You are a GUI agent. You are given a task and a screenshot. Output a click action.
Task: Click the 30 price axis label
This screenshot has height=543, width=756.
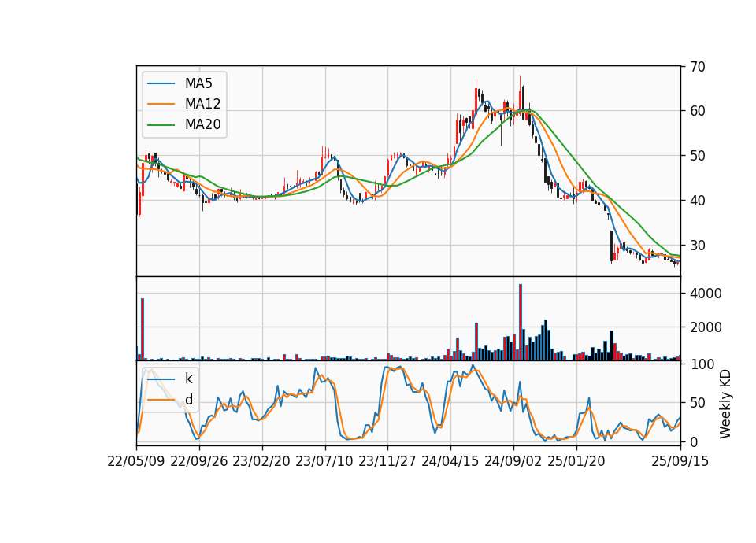point(697,246)
